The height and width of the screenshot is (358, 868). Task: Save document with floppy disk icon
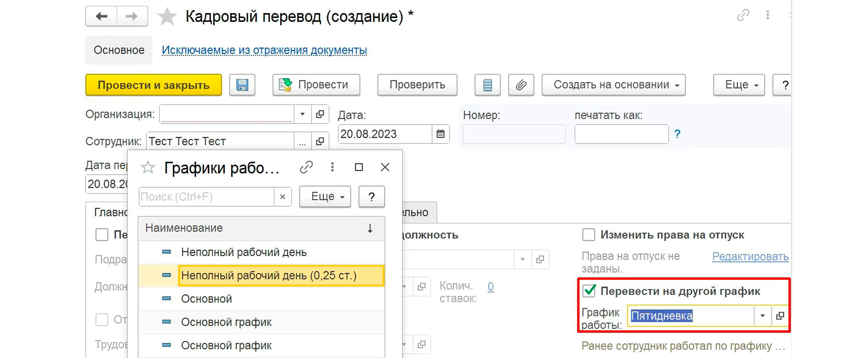point(242,85)
